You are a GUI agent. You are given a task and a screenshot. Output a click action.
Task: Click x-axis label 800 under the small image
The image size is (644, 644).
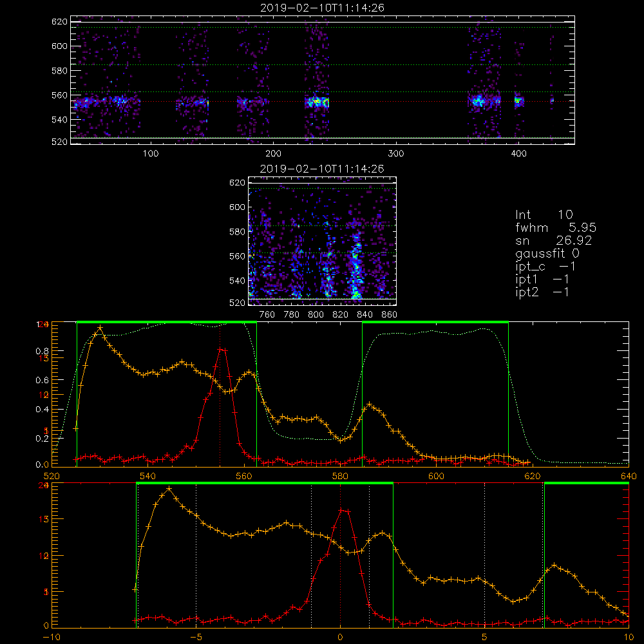pyautogui.click(x=316, y=315)
